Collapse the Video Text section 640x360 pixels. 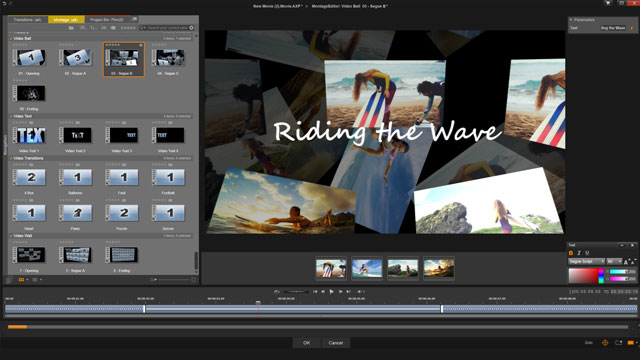tap(11, 116)
